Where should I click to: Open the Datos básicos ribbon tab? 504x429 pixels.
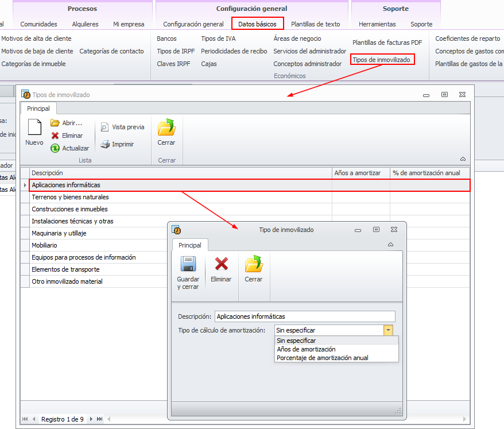click(258, 24)
